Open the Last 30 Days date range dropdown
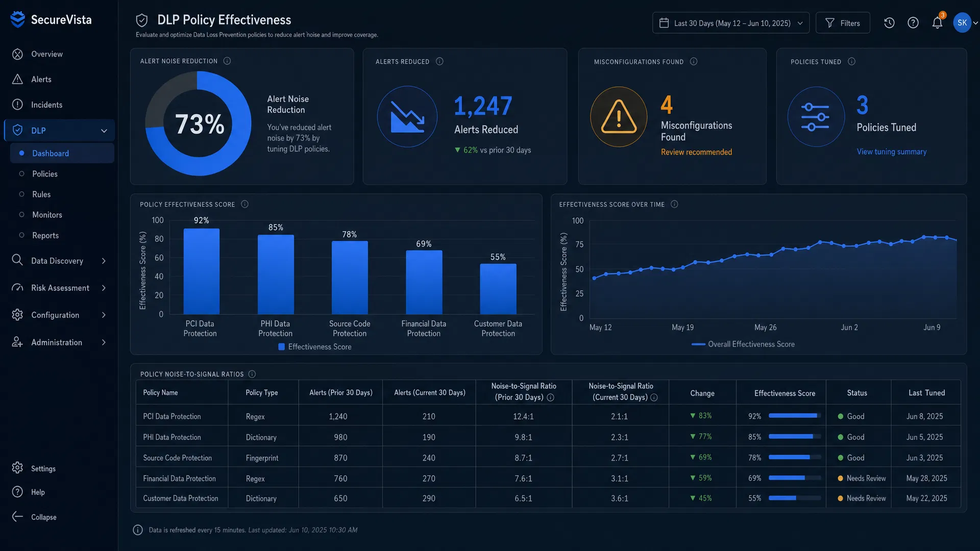The height and width of the screenshot is (551, 980). (731, 22)
